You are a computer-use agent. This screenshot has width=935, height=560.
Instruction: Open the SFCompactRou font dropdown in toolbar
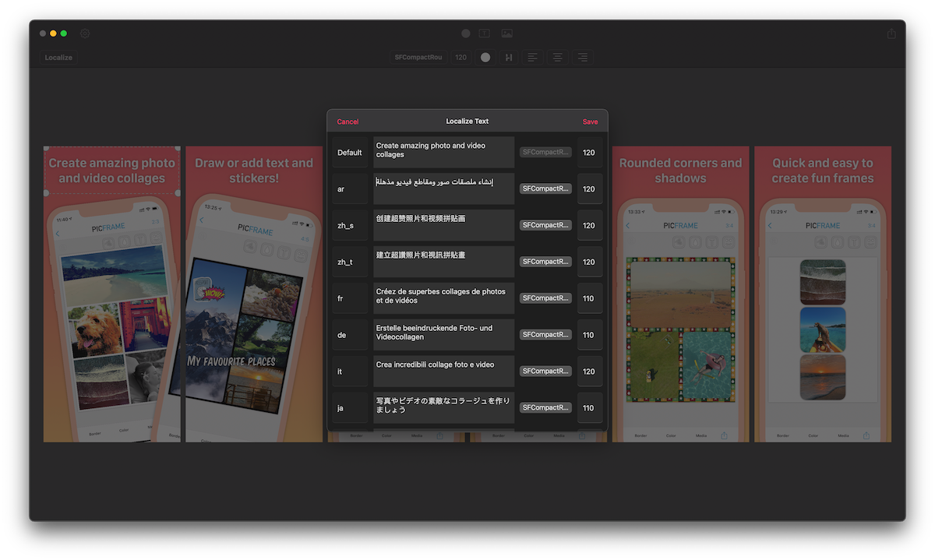418,58
